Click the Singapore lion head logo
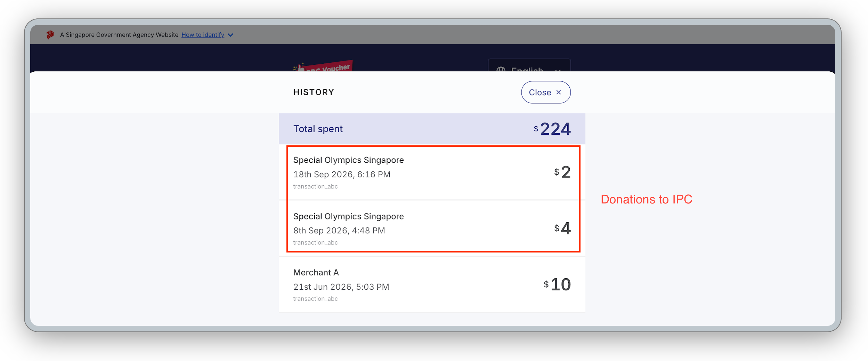 (x=50, y=35)
